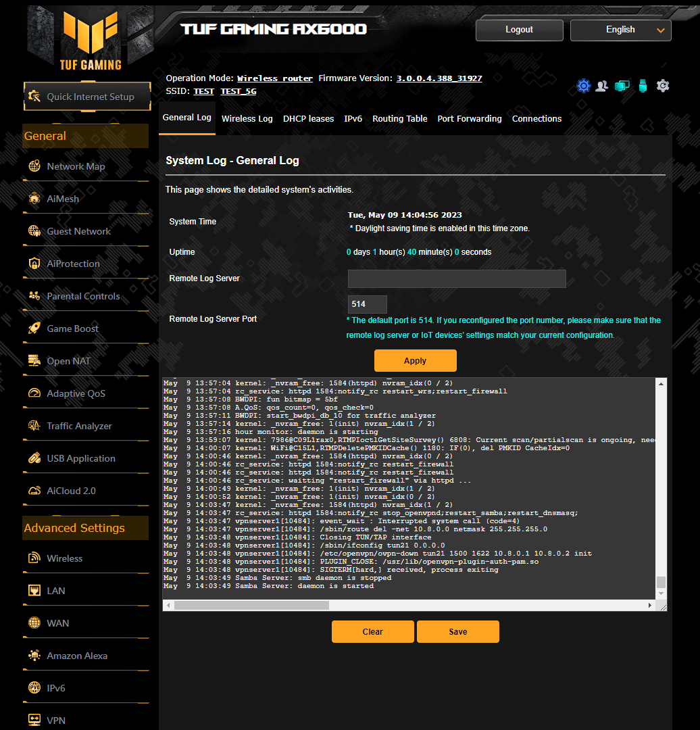
Task: Click the blue gear status icon
Action: click(584, 86)
